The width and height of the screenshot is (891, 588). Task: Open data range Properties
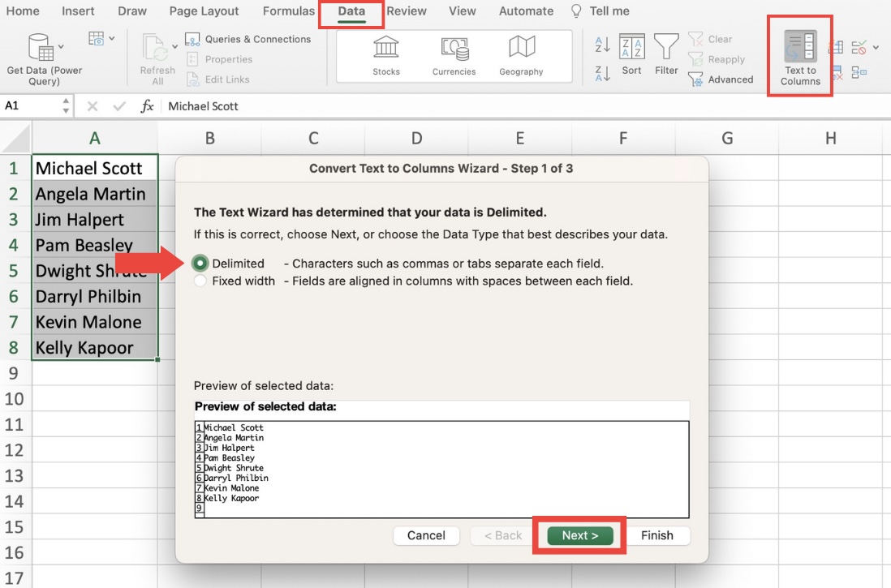219,59
